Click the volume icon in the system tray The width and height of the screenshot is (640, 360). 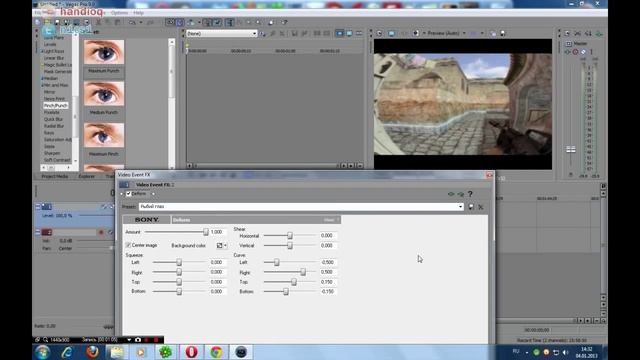[565, 352]
